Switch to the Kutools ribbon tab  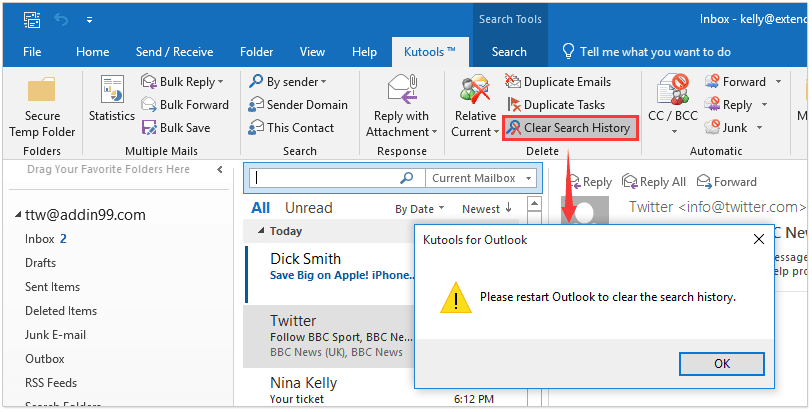click(430, 52)
